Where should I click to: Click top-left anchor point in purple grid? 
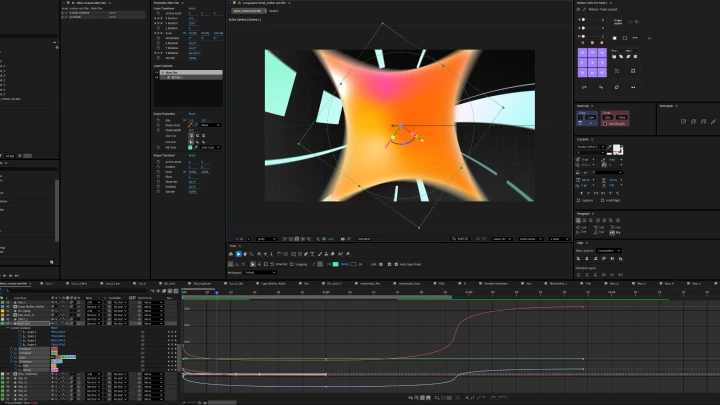point(584,55)
